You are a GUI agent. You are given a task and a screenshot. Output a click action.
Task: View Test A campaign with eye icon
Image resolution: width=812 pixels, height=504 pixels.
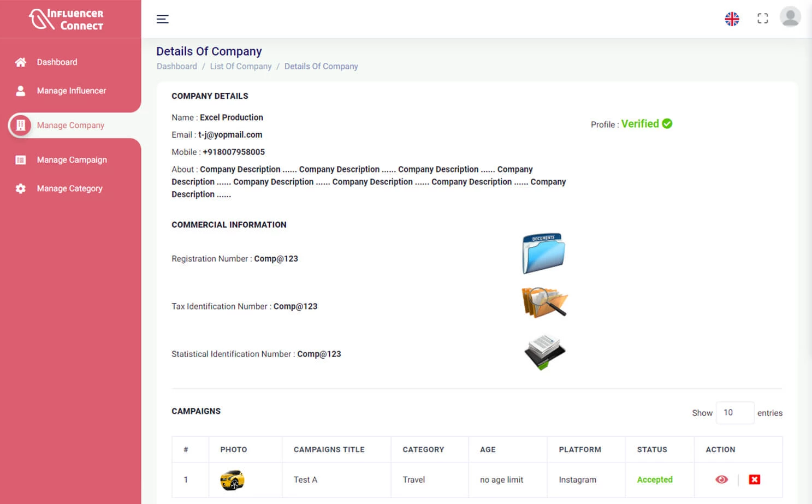coord(721,479)
